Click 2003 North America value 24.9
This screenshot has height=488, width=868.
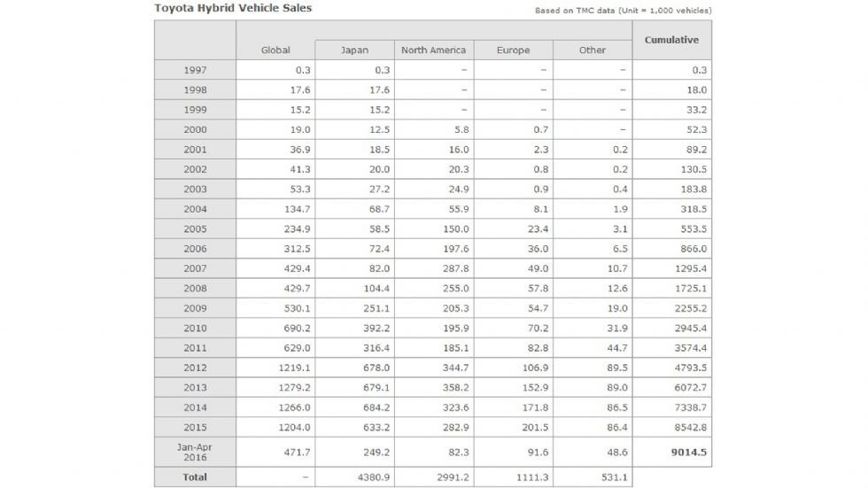tap(459, 190)
